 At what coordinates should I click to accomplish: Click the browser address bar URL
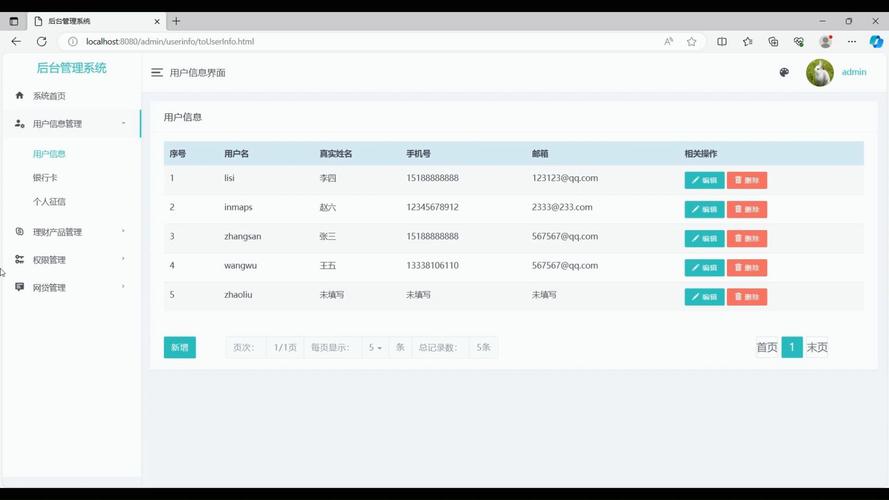[170, 42]
